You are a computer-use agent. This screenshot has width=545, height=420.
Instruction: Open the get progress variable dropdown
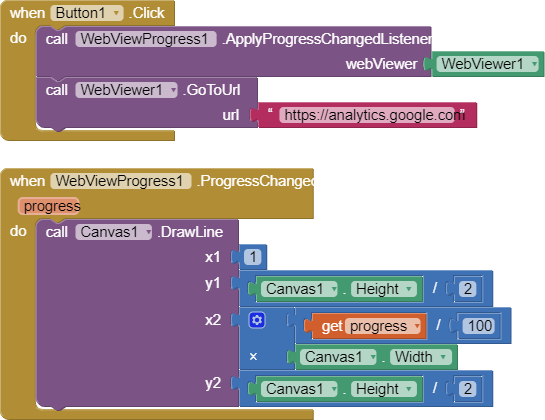(x=383, y=326)
